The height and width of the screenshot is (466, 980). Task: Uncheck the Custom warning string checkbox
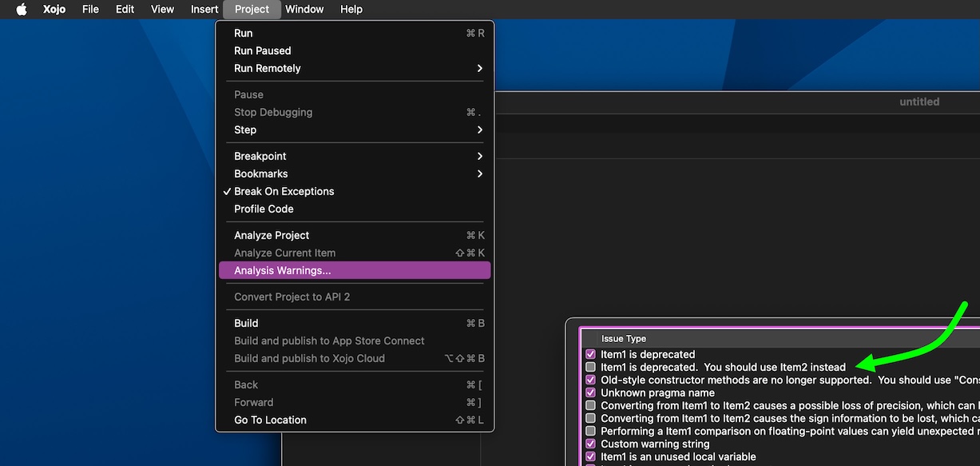tap(590, 444)
